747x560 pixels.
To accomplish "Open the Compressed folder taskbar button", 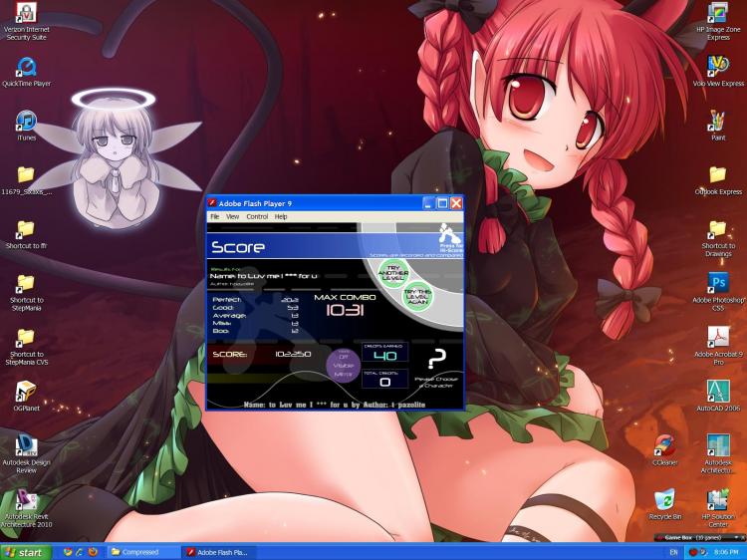I will 143,552.
